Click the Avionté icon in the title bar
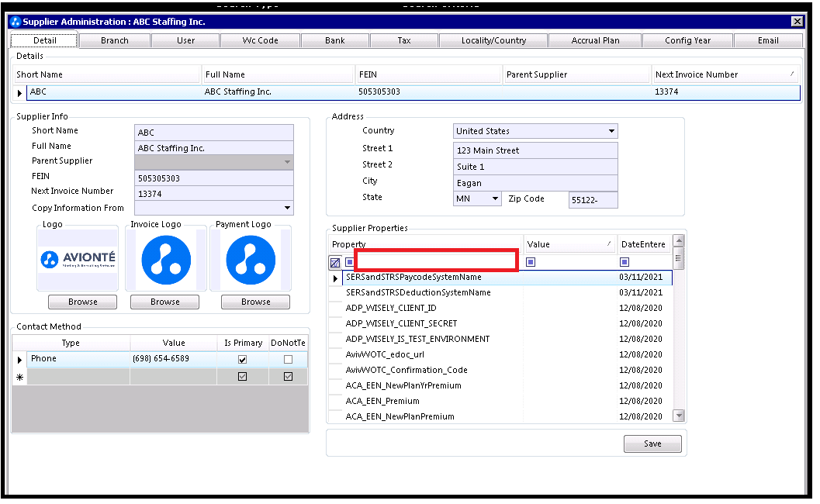This screenshot has width=820, height=504. tap(16, 22)
